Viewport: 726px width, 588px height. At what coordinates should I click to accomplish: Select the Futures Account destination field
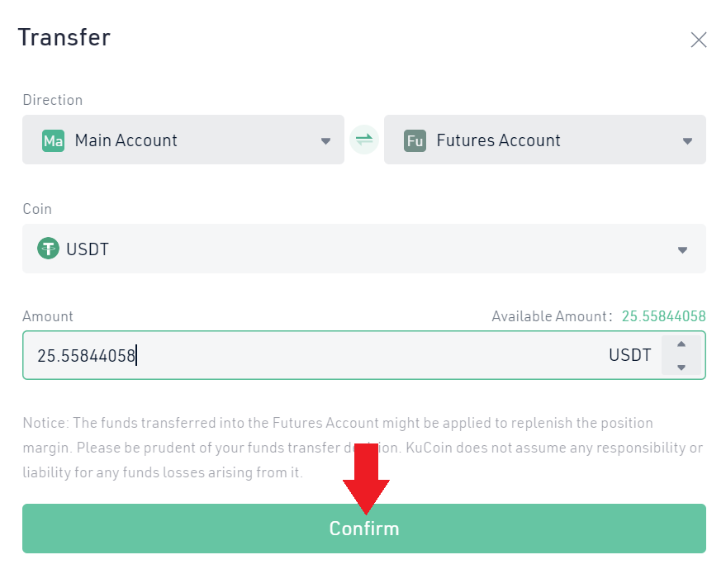pyautogui.click(x=537, y=140)
